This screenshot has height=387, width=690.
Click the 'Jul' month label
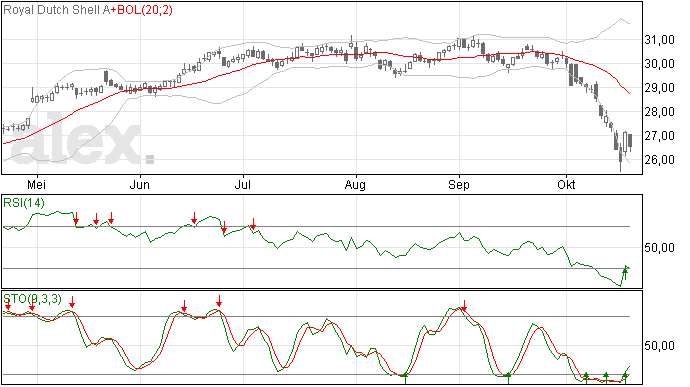[x=242, y=185]
